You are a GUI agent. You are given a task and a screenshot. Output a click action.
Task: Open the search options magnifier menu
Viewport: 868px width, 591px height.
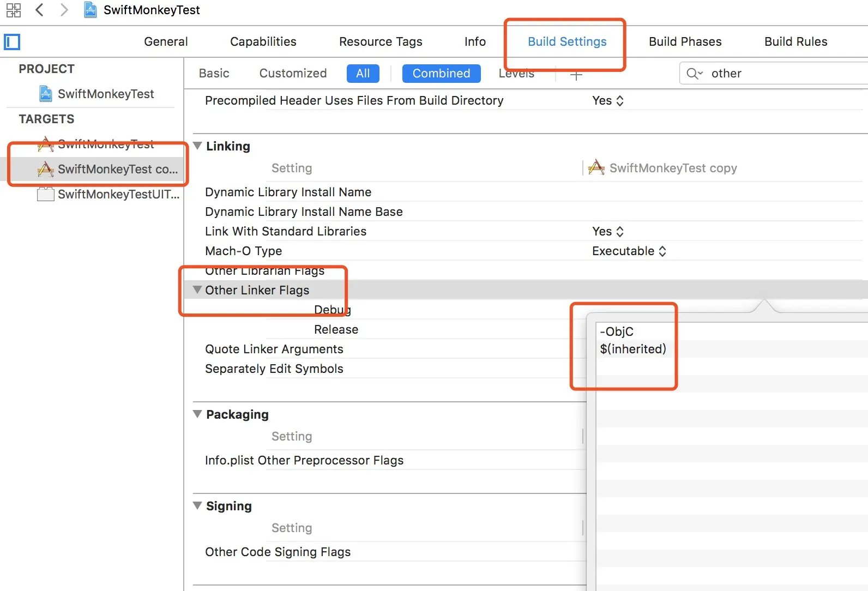[695, 74]
